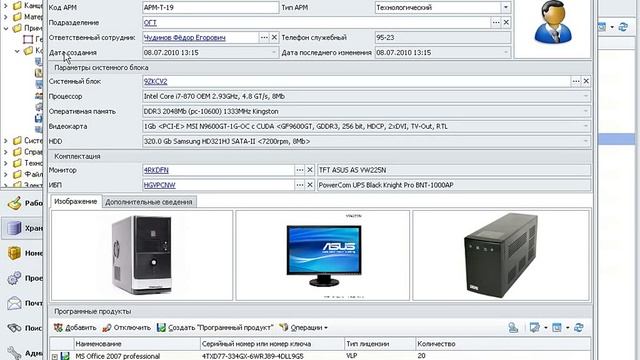Open the broom-icon sidebar section
The width and height of the screenshot is (640, 360).
[22, 203]
